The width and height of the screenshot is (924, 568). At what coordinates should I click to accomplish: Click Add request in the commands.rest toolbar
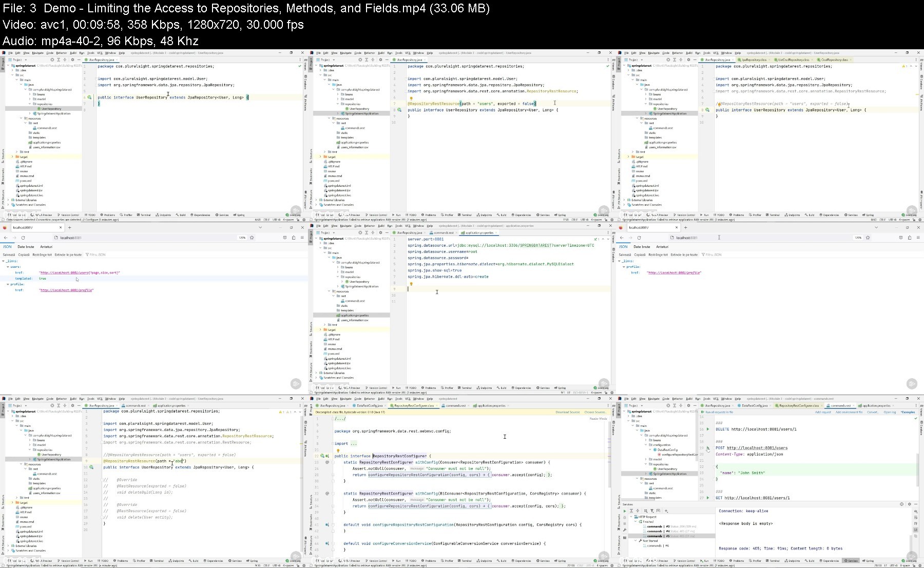click(x=823, y=412)
